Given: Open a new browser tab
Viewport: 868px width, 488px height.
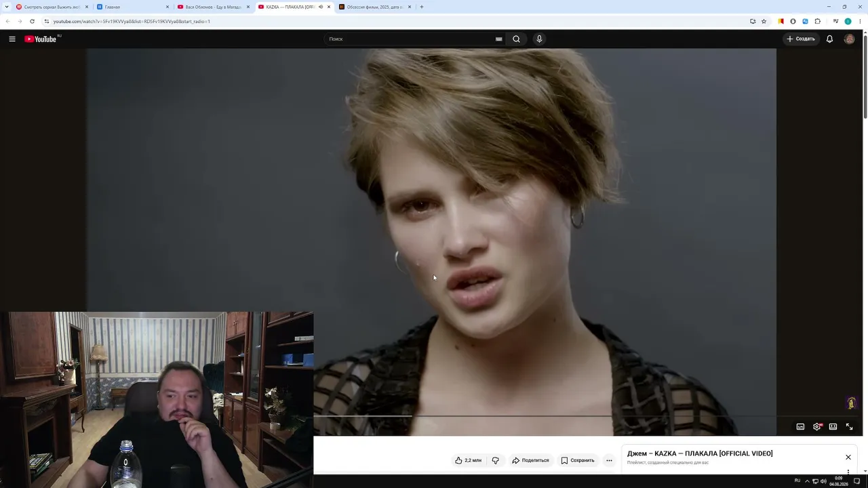Looking at the screenshot, I should point(421,7).
